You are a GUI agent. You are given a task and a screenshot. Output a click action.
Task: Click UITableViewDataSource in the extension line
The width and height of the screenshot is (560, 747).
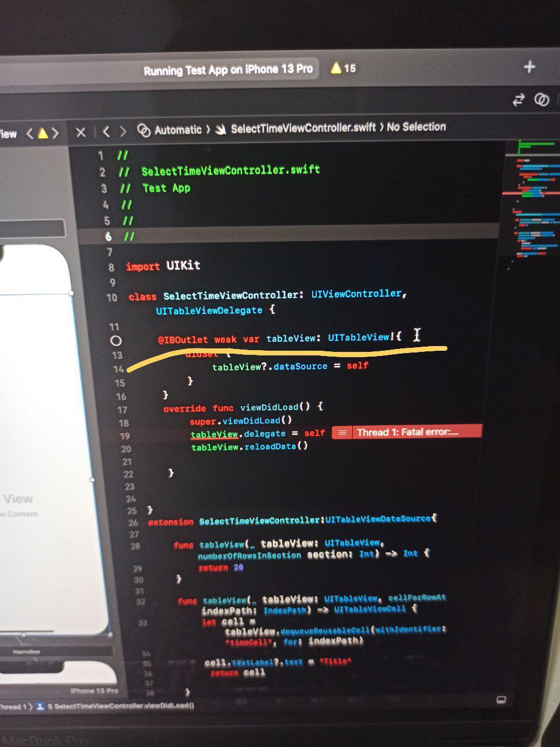(x=377, y=519)
